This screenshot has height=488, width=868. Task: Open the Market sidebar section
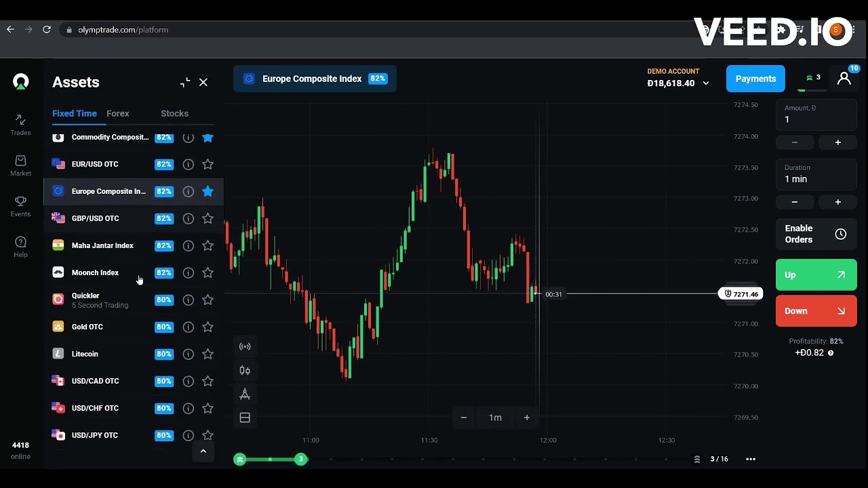click(20, 165)
